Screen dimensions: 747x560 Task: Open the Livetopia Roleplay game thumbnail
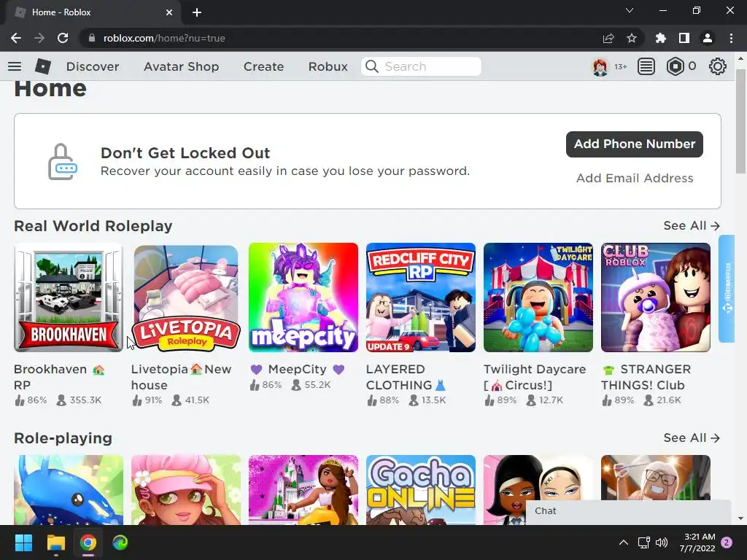tap(186, 297)
